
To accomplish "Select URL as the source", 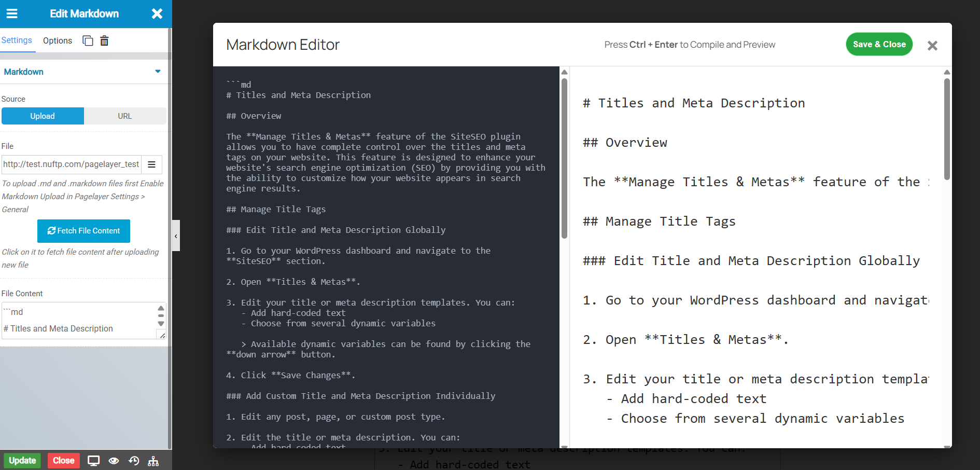I will pos(125,116).
